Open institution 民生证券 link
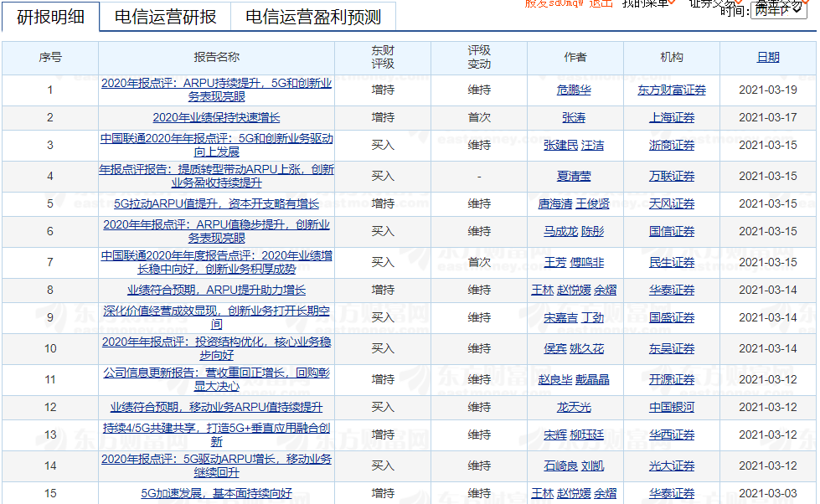Viewport: 820px width, 504px height. (x=672, y=262)
